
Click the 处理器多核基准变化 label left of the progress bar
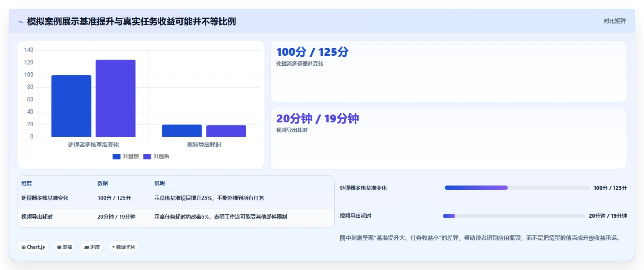[363, 188]
